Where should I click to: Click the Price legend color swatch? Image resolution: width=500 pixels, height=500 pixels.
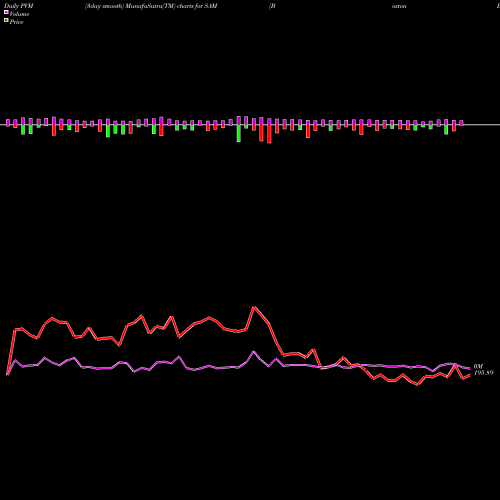click(x=6, y=21)
